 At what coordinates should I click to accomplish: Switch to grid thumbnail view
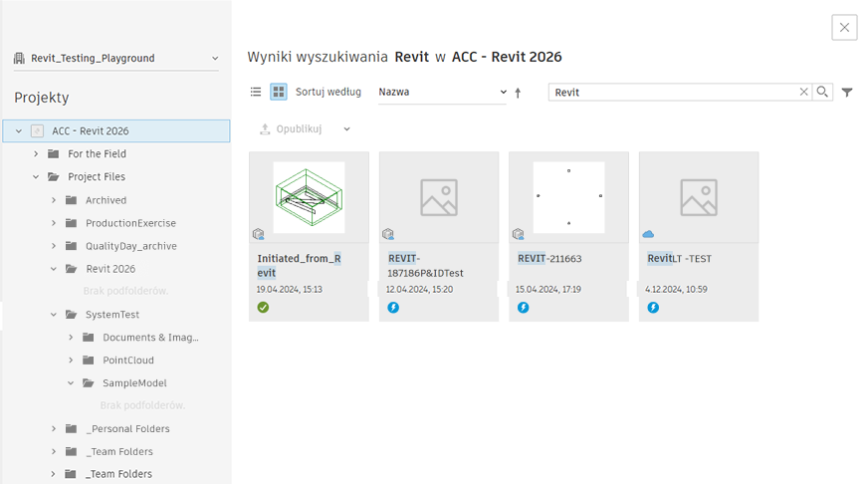pyautogui.click(x=279, y=92)
